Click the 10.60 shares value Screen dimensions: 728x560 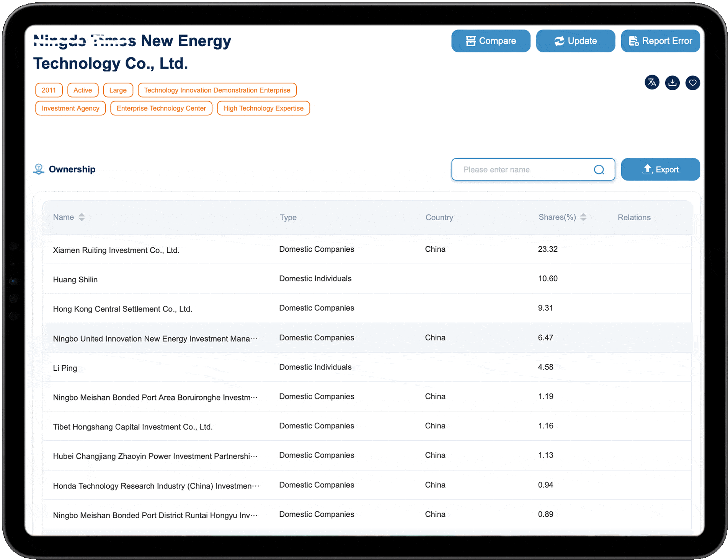[x=548, y=278]
